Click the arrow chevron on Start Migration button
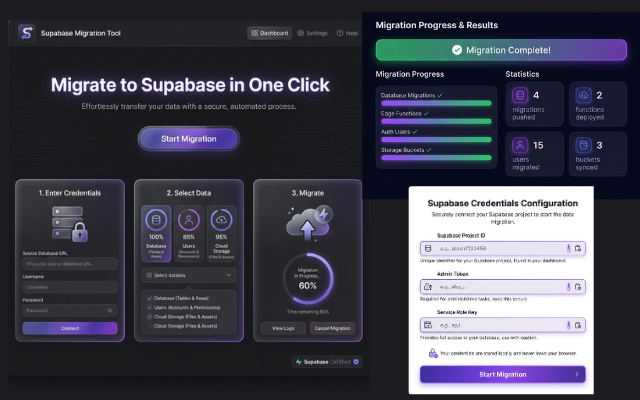This screenshot has height=400, width=640. tap(577, 374)
